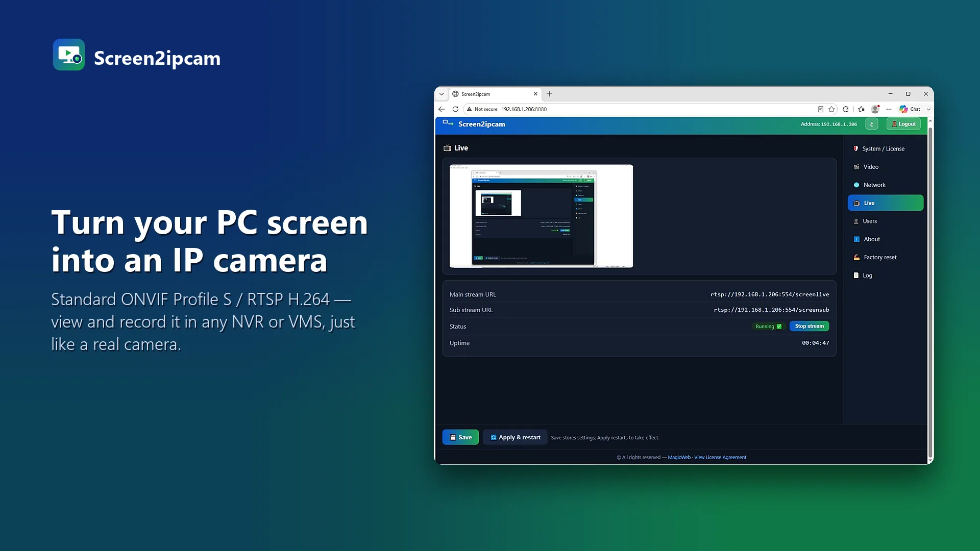
Task: Open the Video settings menu item
Action: click(x=885, y=167)
